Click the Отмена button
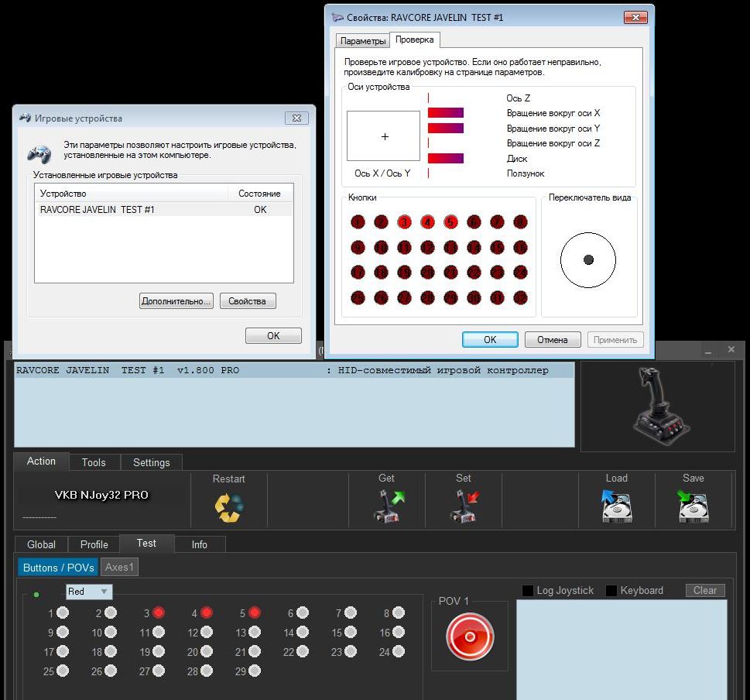This screenshot has height=700, width=750. pyautogui.click(x=553, y=340)
